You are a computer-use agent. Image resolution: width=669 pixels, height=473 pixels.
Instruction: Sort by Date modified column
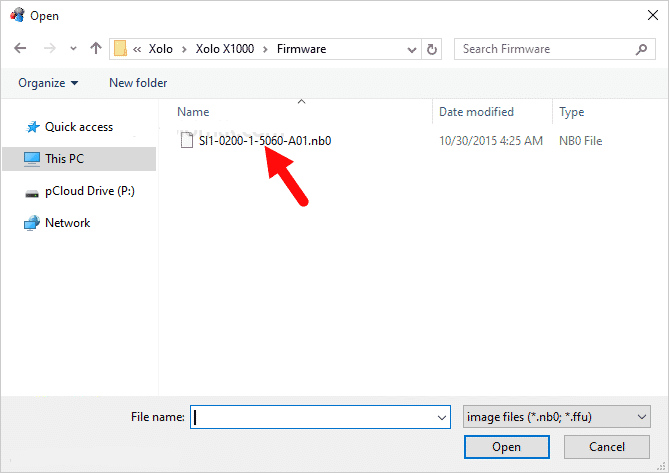[x=476, y=112]
